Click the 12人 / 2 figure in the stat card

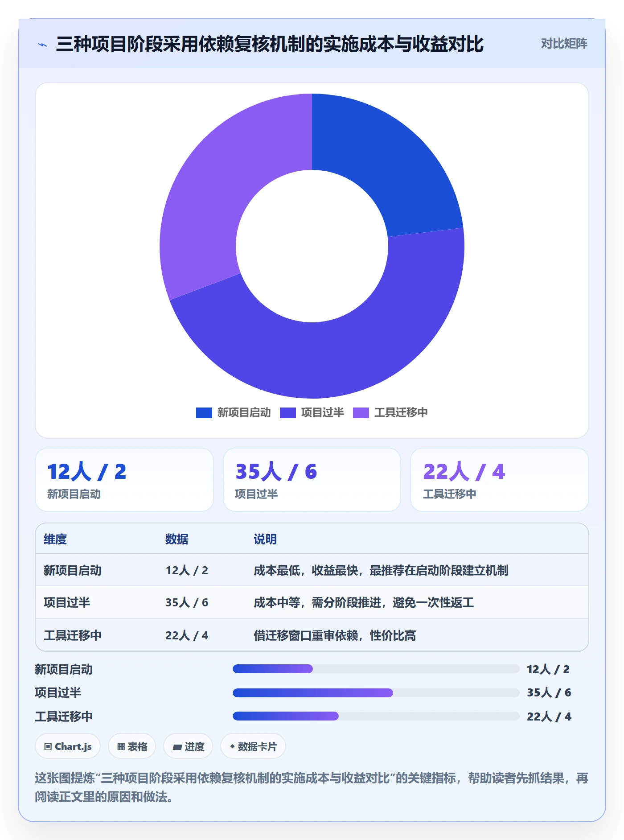click(87, 472)
